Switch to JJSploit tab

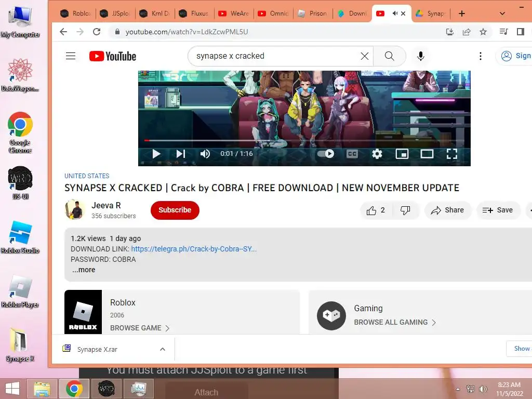click(x=115, y=14)
